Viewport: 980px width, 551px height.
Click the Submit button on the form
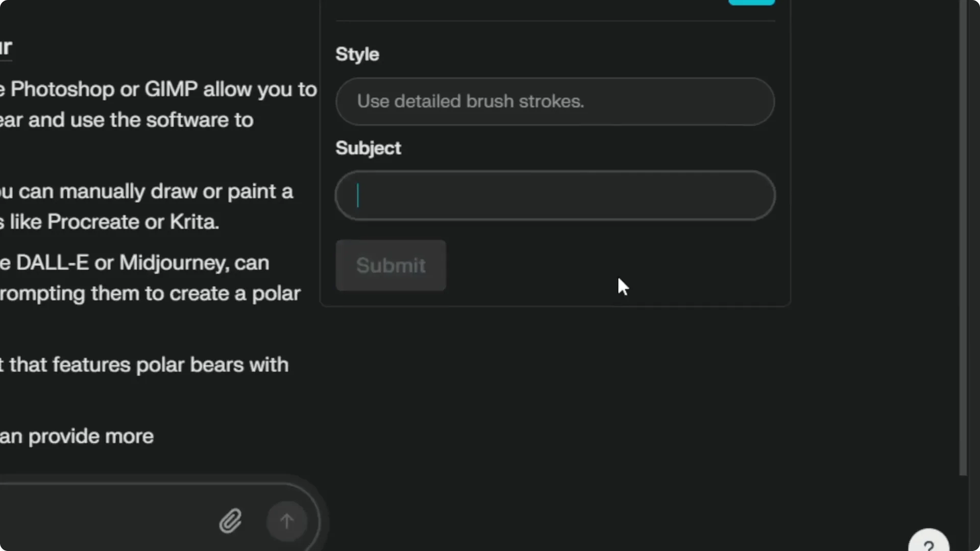pyautogui.click(x=390, y=265)
